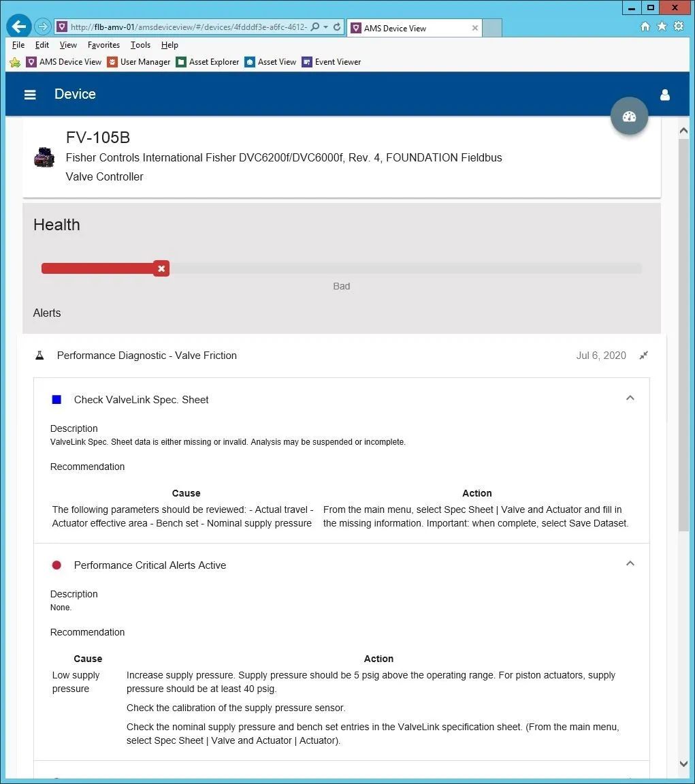Click the Check ValveLink Spec. Sheet heading
This screenshot has width=695, height=784.
pos(142,400)
